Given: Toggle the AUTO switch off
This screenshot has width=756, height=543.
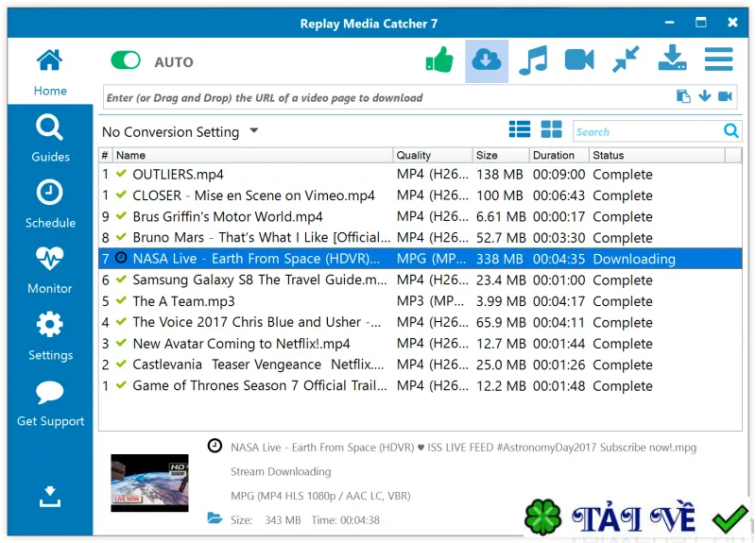Looking at the screenshot, I should [126, 60].
